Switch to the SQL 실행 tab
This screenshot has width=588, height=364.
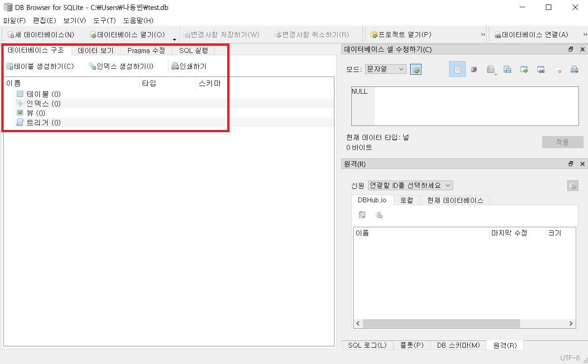[193, 51]
